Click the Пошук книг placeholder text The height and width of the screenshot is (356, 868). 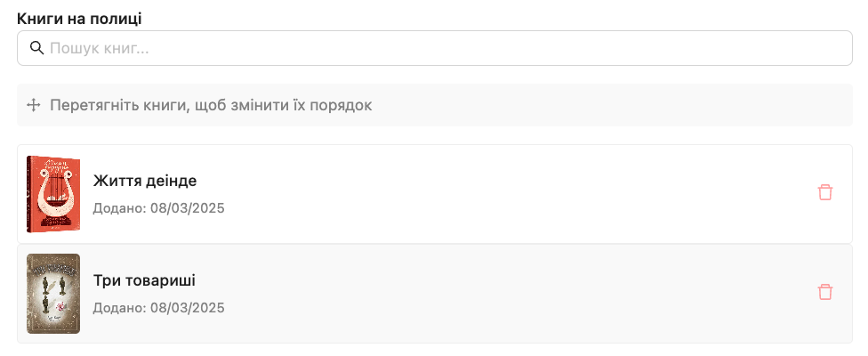pyautogui.click(x=99, y=48)
